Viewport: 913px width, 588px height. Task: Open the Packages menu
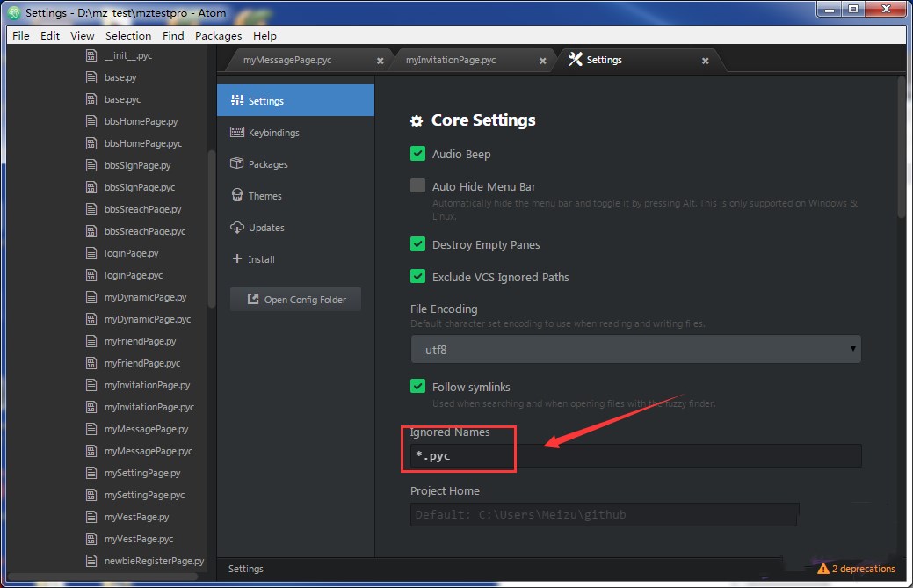click(218, 36)
